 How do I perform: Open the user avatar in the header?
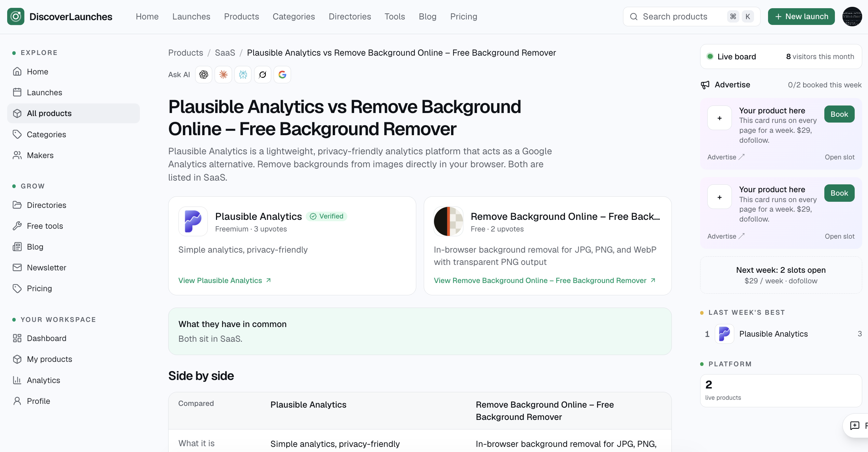coord(852,16)
